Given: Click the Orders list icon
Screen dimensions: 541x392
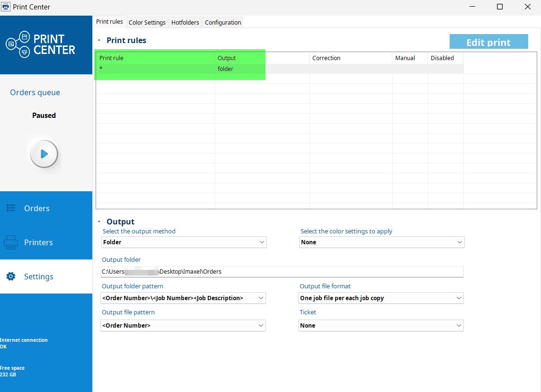Looking at the screenshot, I should tap(11, 208).
